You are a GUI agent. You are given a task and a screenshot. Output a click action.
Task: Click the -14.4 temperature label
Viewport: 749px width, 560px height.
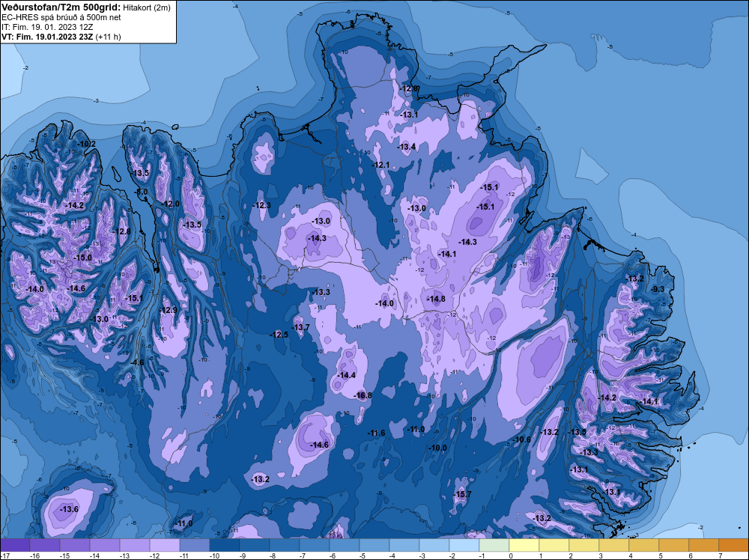click(346, 375)
